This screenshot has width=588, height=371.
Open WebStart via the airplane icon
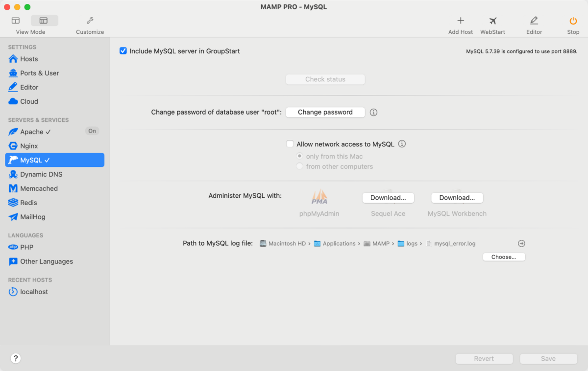pyautogui.click(x=492, y=21)
